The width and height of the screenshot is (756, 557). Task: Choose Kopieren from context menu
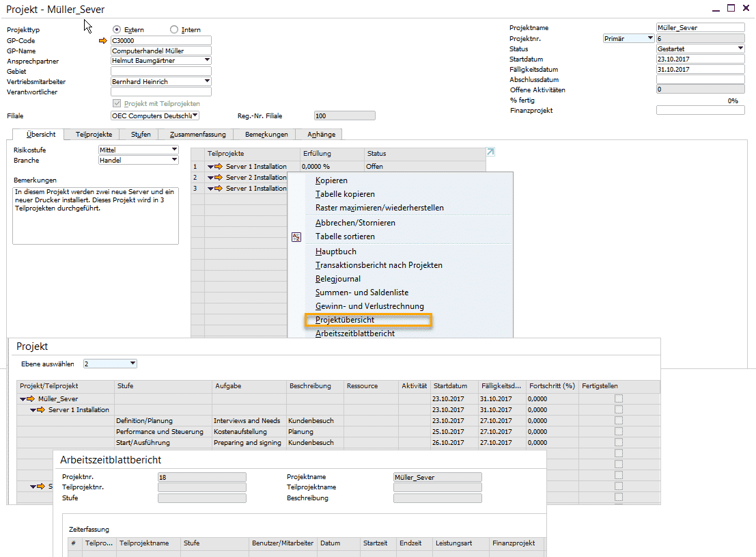(331, 180)
